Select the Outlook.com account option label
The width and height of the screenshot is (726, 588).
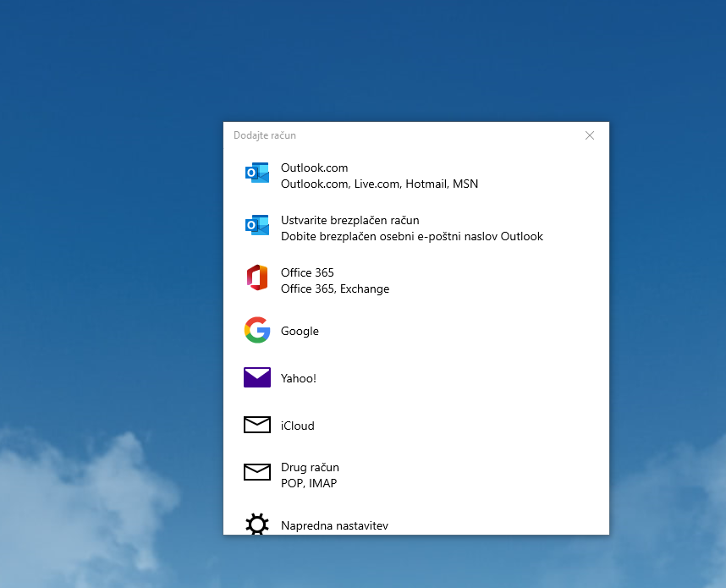pos(314,168)
